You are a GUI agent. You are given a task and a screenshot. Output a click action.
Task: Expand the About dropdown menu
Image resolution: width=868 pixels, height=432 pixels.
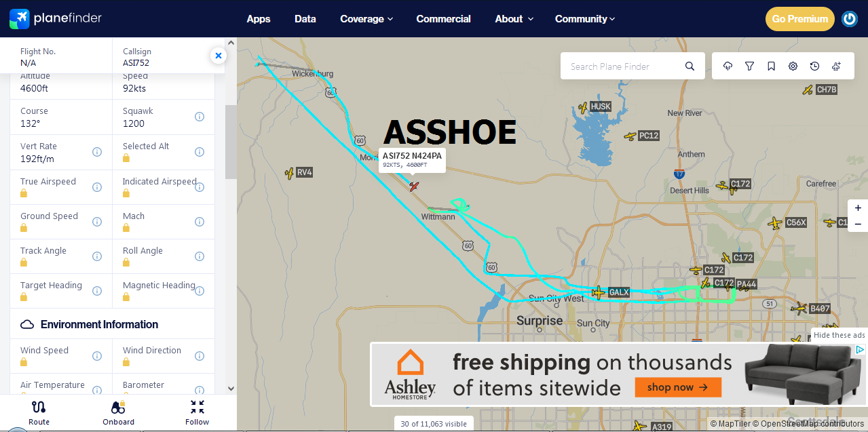click(x=514, y=19)
